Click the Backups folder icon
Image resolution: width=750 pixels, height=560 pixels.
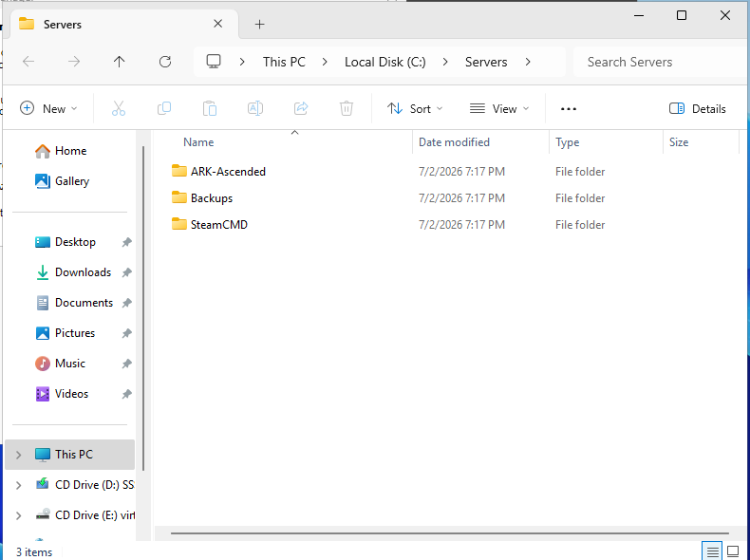pyautogui.click(x=178, y=197)
